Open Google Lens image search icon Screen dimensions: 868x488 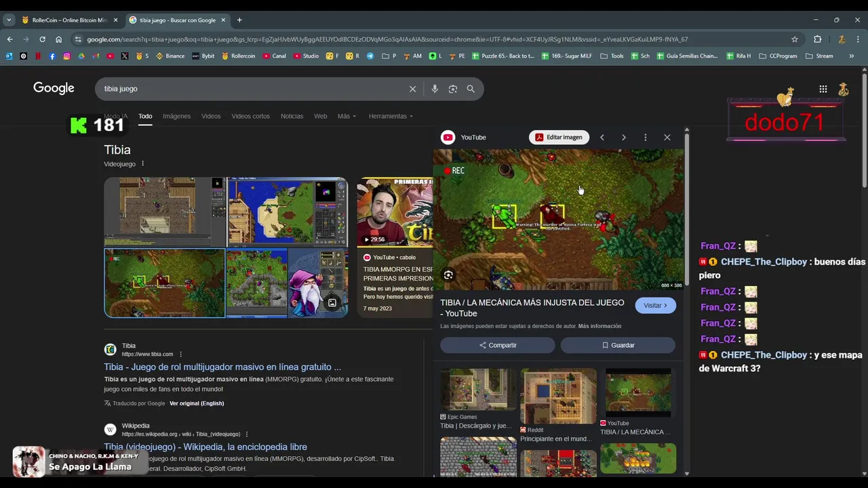[453, 89]
